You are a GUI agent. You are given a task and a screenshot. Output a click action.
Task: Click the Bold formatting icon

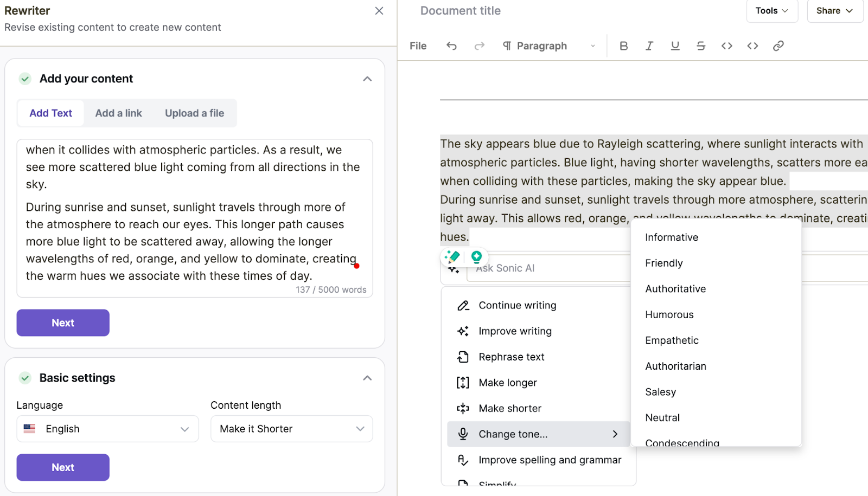(x=623, y=46)
